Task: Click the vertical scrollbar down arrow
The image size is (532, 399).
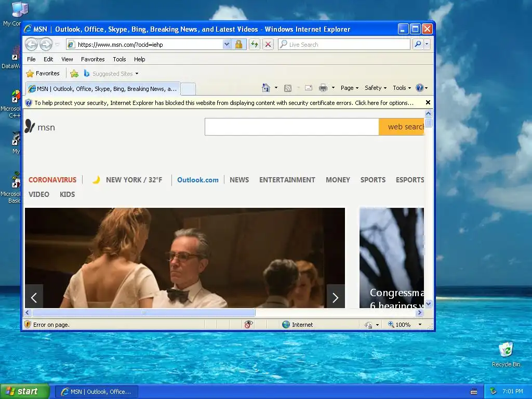Action: click(x=428, y=303)
